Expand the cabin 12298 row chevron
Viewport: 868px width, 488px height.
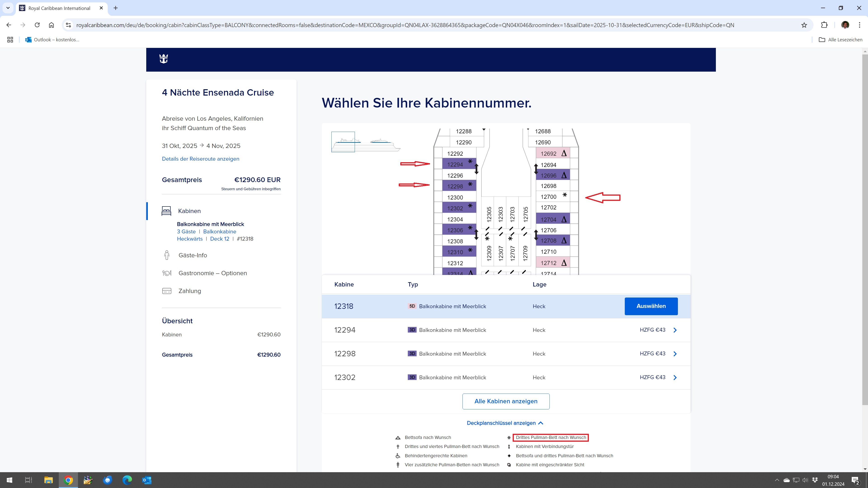point(675,354)
